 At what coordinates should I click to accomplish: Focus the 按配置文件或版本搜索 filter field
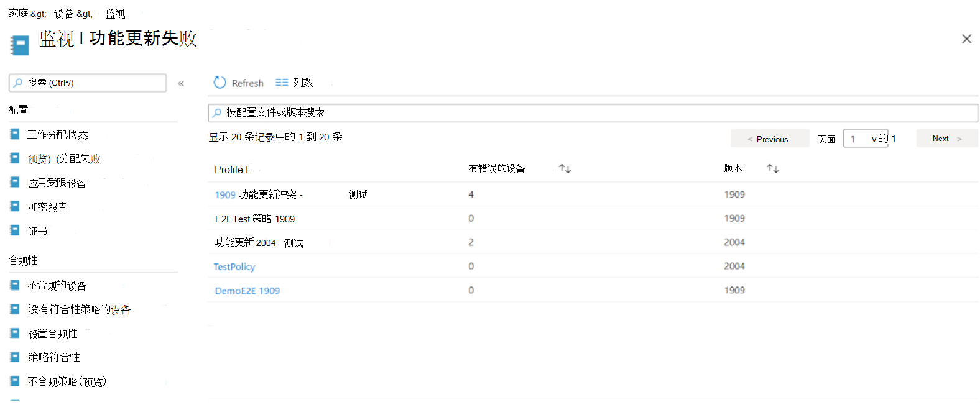point(593,112)
